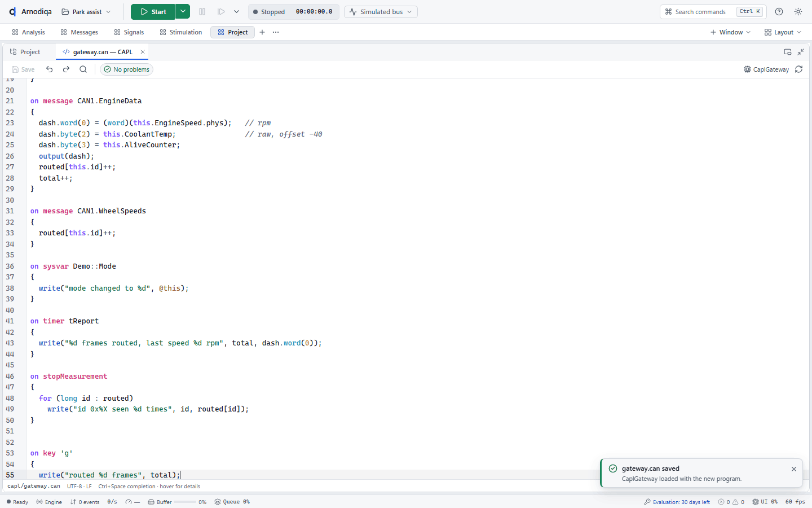Open the Simulated bus dropdown
The height and width of the screenshot is (508, 812).
pyautogui.click(x=381, y=12)
